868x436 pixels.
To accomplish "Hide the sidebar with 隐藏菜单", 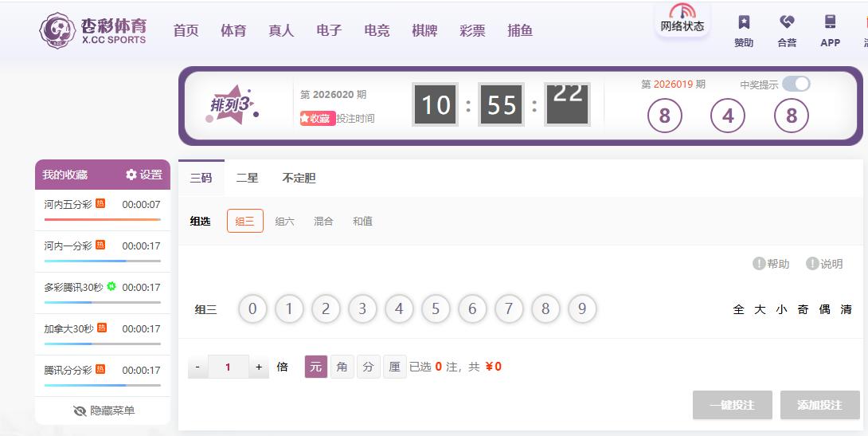I will 104,410.
